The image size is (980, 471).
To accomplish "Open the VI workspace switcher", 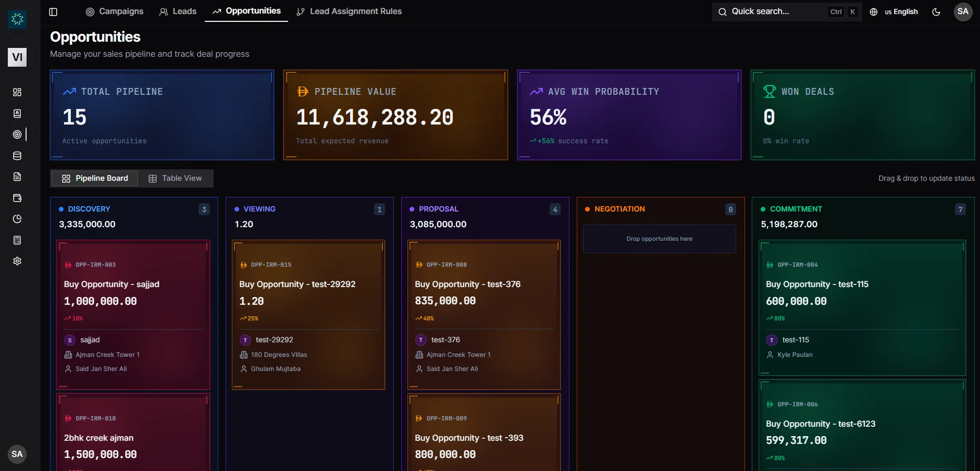I will pyautogui.click(x=17, y=57).
